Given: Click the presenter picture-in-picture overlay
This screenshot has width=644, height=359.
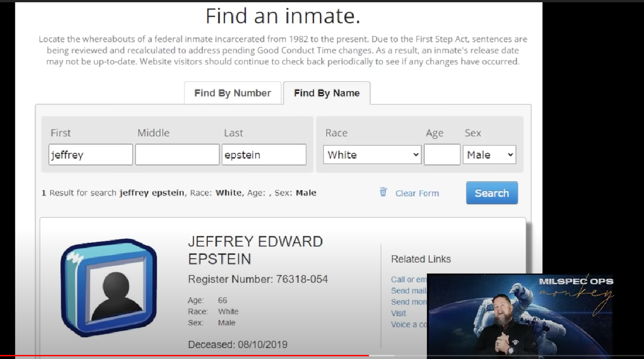Looking at the screenshot, I should coord(520,315).
